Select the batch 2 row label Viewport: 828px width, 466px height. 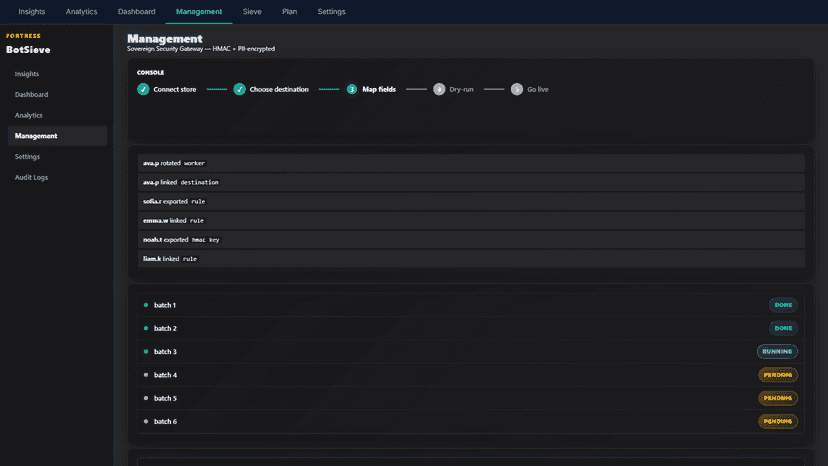(165, 328)
